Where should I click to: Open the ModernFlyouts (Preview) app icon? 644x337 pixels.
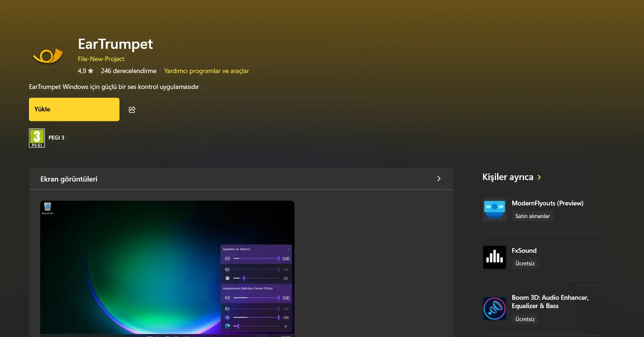[x=494, y=210]
